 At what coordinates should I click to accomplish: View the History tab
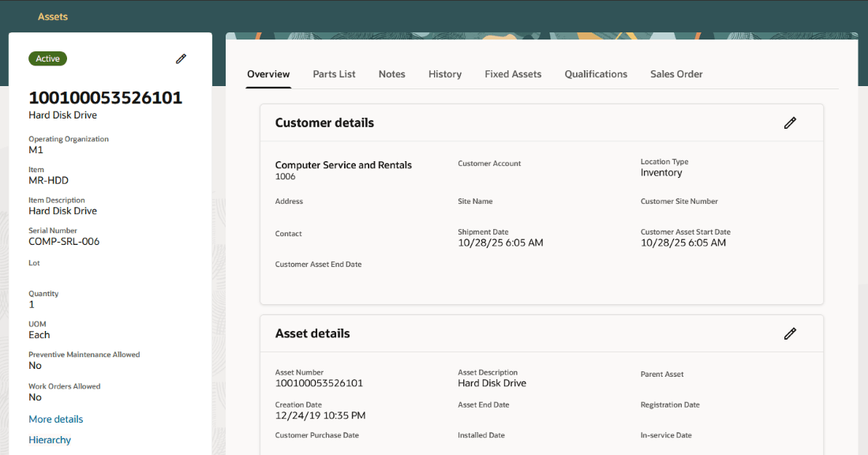pyautogui.click(x=444, y=73)
